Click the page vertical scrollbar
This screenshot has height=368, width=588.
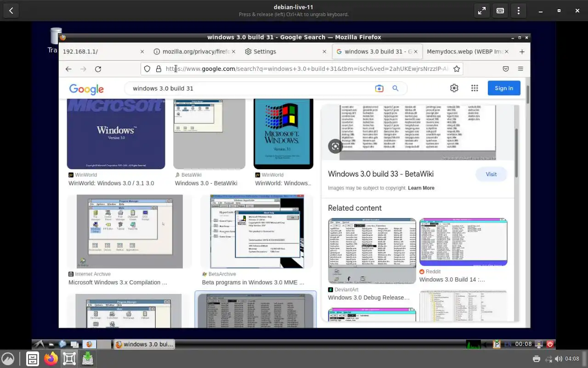(x=528, y=94)
